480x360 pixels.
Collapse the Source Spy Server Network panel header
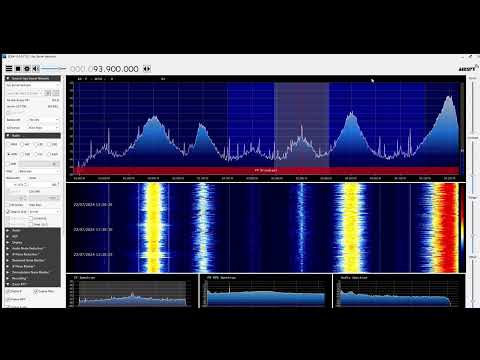tap(33, 78)
